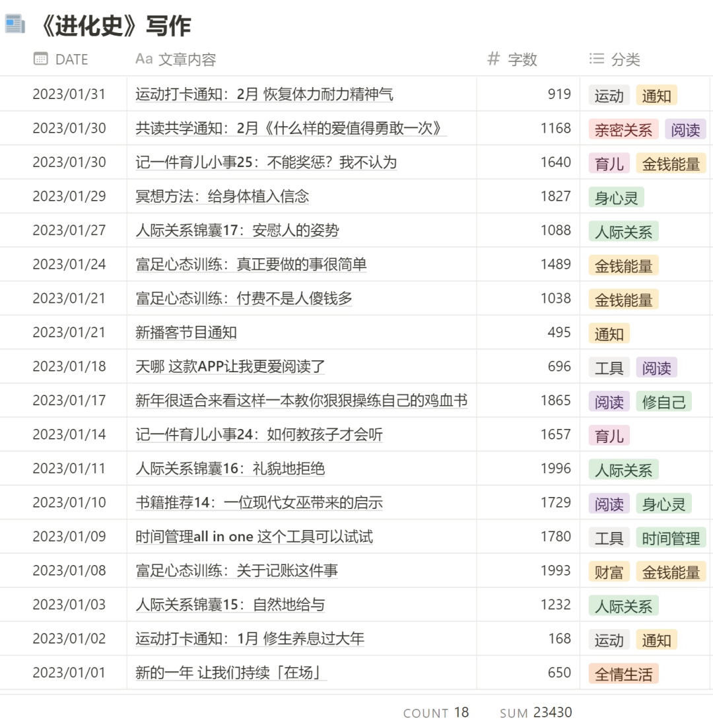Open article 天哪 这款APP让我更爱阅读了
Viewport: 713px width, 728px height.
[x=230, y=366]
